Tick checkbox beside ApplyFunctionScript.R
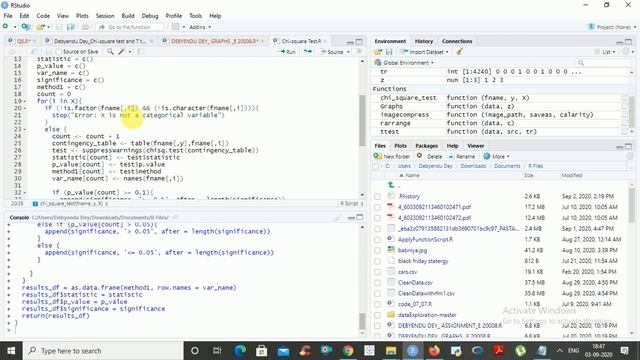This screenshot has height=360, width=640. coord(377,240)
